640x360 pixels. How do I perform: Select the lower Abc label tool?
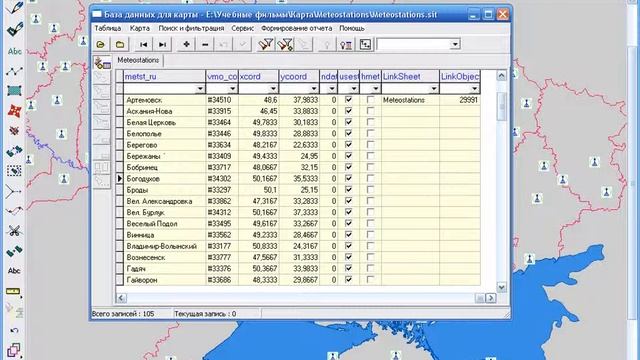14,271
